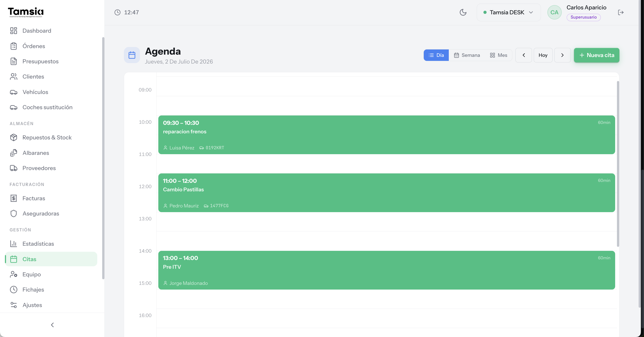Image resolution: width=644 pixels, height=337 pixels.
Task: Select the Mes view tab
Action: (x=498, y=55)
